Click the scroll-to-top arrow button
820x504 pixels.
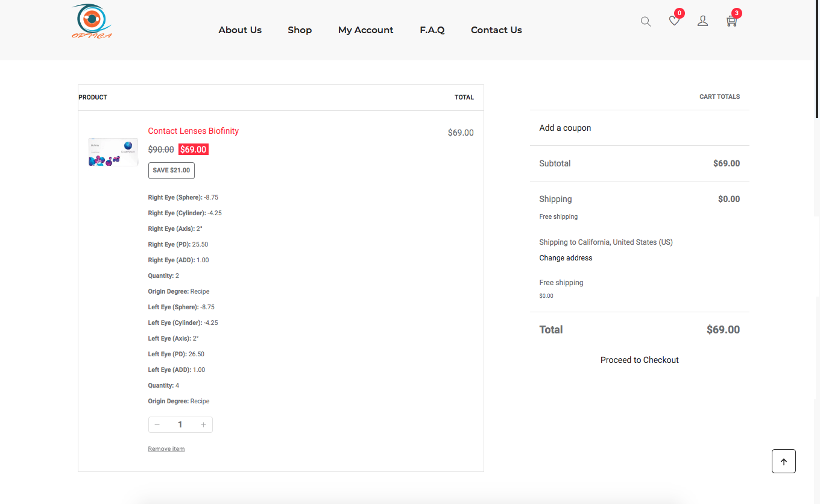click(783, 461)
